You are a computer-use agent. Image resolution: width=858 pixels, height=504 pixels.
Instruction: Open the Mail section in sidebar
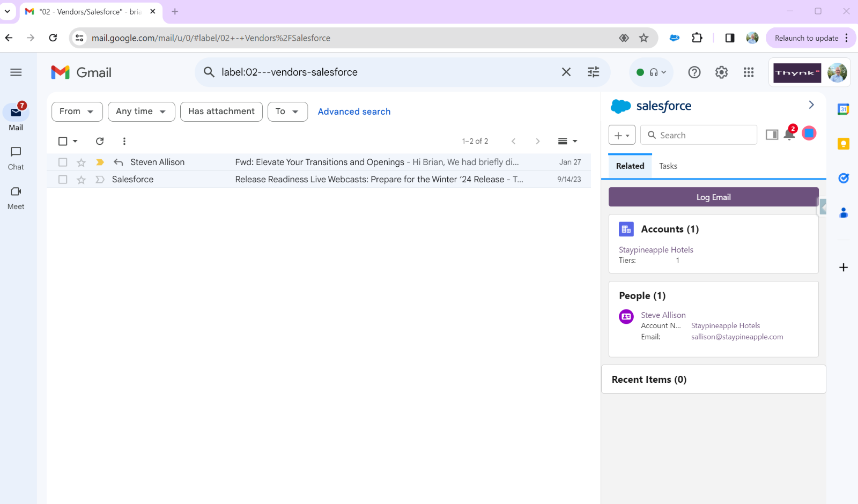point(16,117)
